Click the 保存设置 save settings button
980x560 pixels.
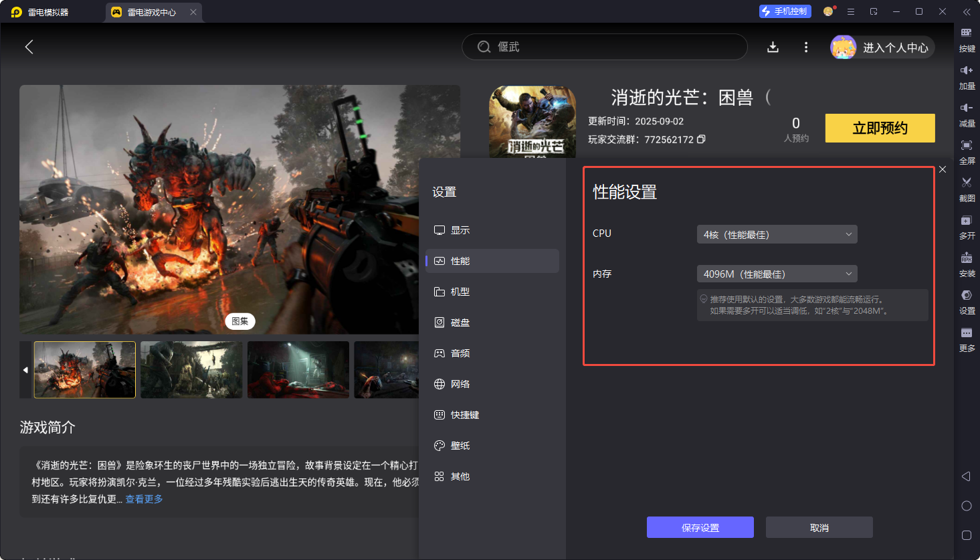700,527
